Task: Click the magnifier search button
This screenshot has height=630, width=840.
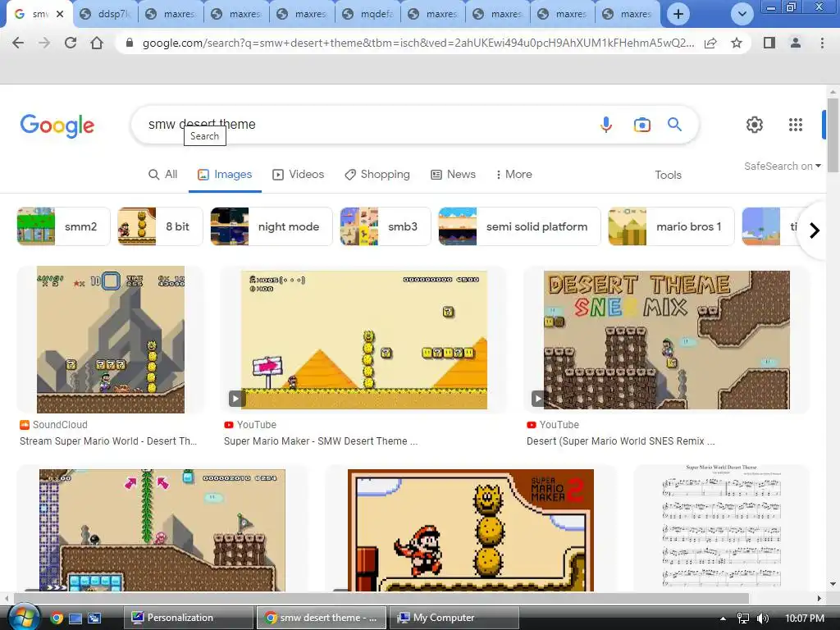Action: point(674,125)
